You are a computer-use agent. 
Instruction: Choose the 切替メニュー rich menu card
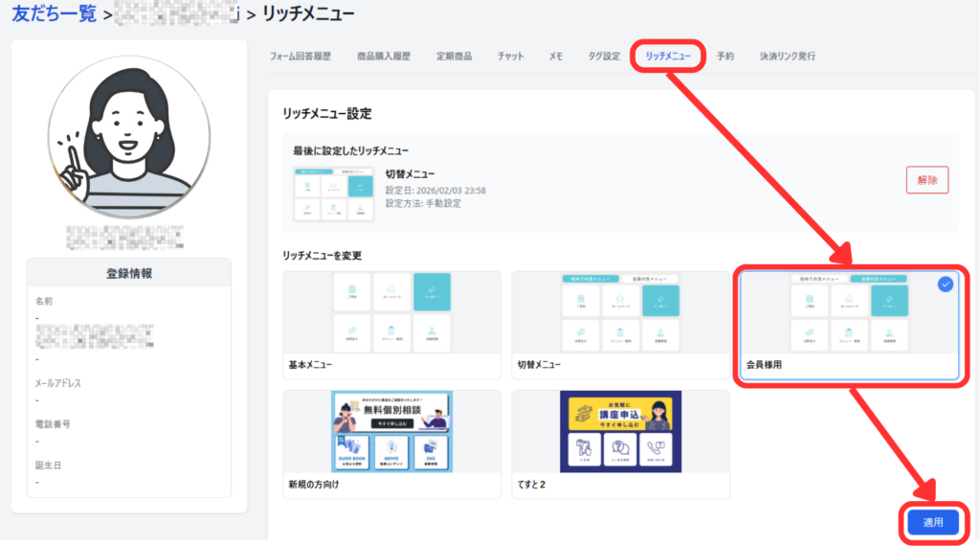[x=620, y=324]
